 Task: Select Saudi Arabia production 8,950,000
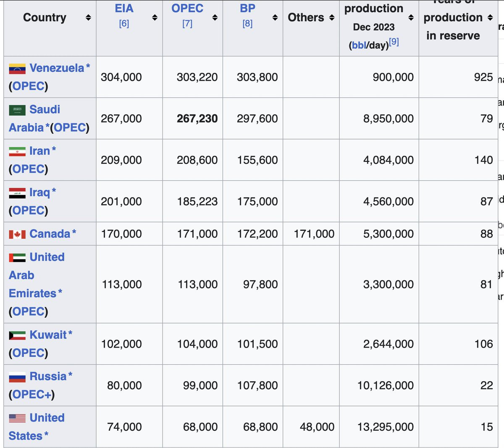pos(388,119)
